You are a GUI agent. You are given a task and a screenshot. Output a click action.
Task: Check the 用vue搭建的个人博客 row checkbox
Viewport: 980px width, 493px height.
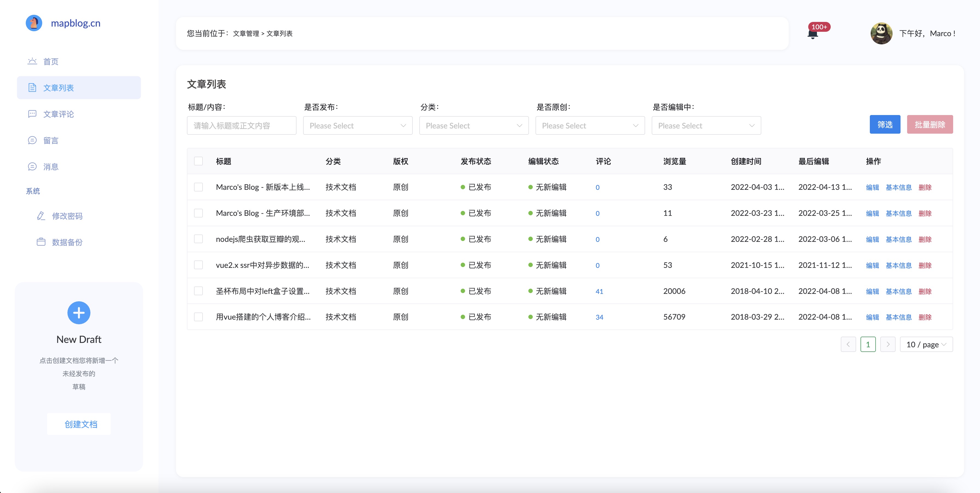198,317
